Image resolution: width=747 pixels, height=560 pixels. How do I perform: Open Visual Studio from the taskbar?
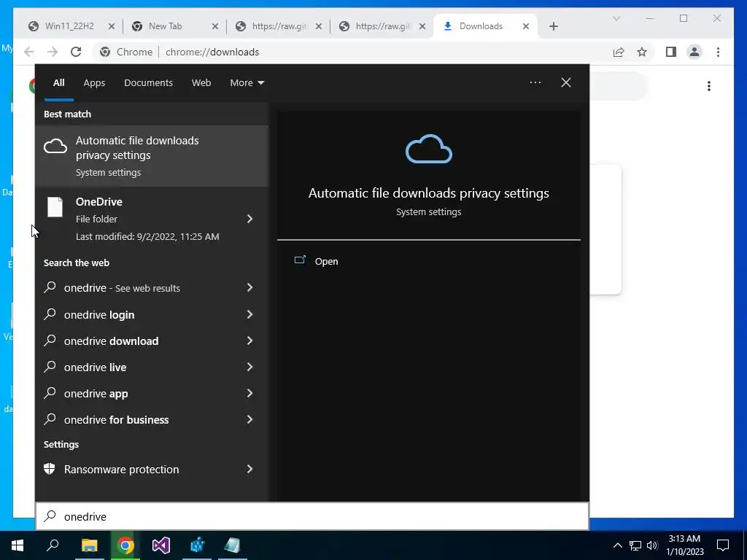[161, 545]
